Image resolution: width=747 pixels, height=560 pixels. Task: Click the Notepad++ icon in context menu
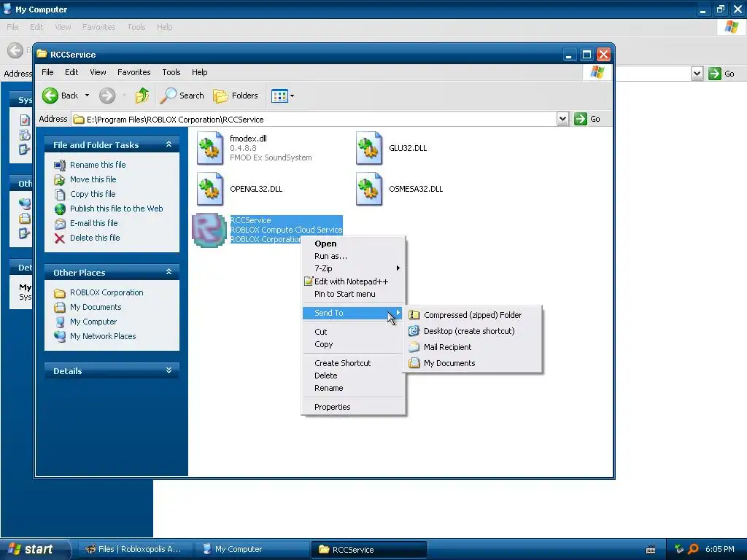(309, 281)
